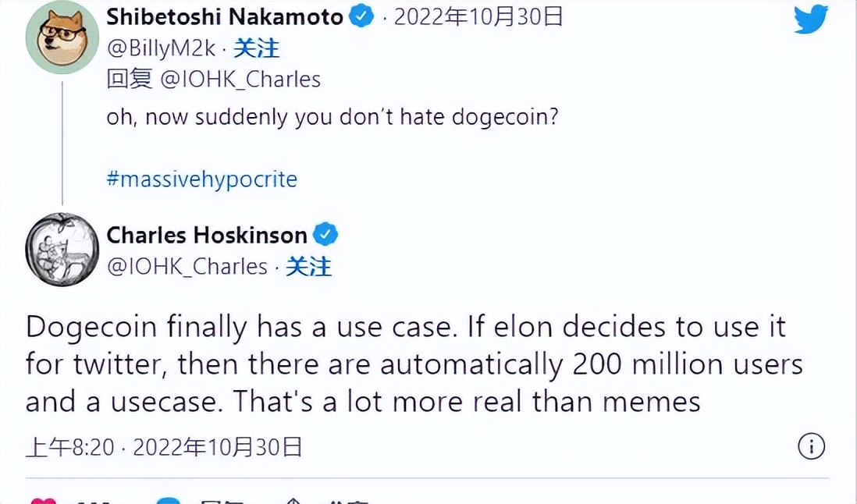Click the Charles Hoskinson display name
Image resolution: width=857 pixels, height=504 pixels.
click(x=207, y=234)
